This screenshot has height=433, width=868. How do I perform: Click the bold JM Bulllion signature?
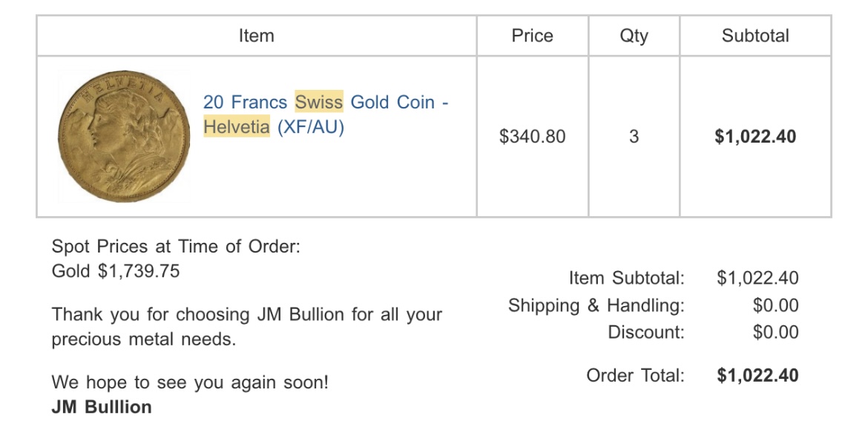tap(102, 407)
